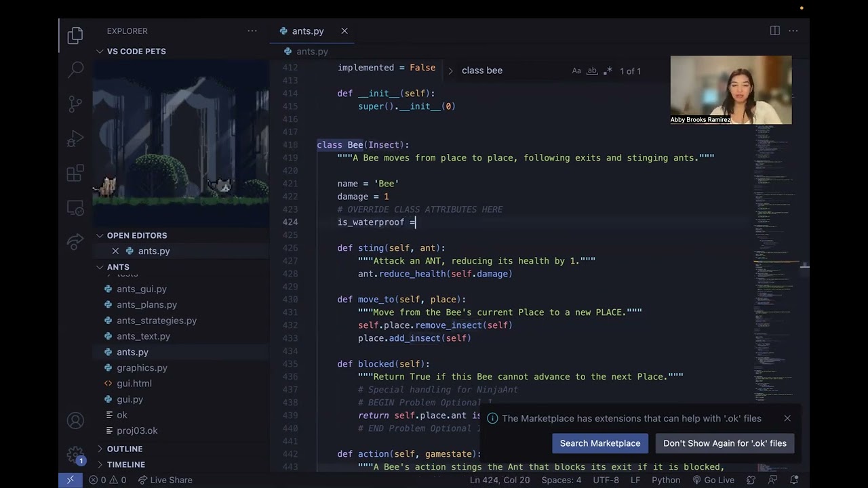Image resolution: width=868 pixels, height=488 pixels.
Task: Open the Remote Explorer view icon
Action: point(75,207)
